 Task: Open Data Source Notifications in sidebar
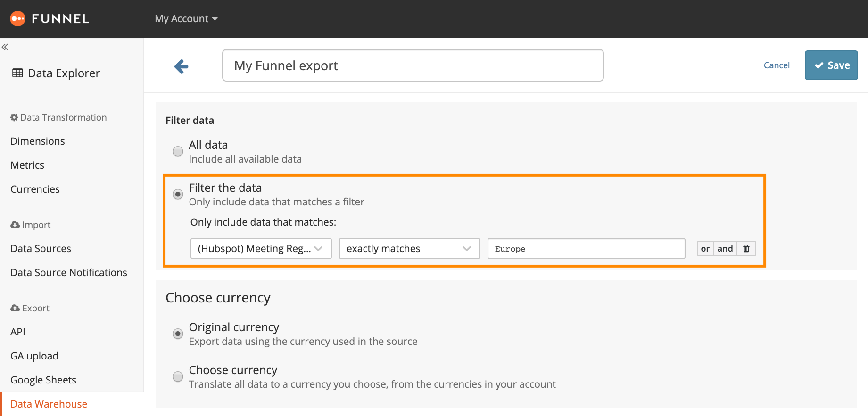tap(69, 273)
